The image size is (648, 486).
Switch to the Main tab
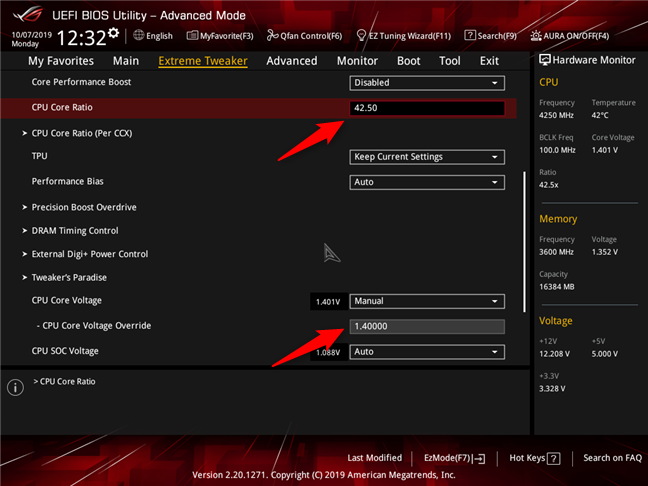126,61
